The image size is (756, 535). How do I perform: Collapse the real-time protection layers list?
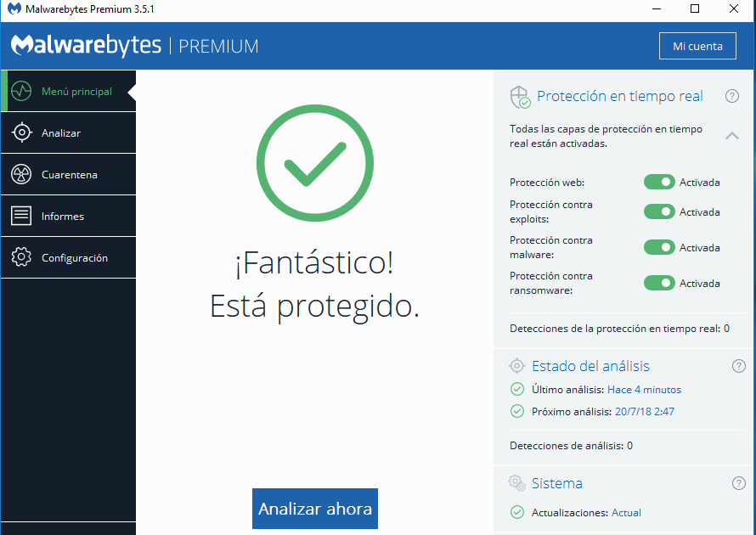coord(732,136)
